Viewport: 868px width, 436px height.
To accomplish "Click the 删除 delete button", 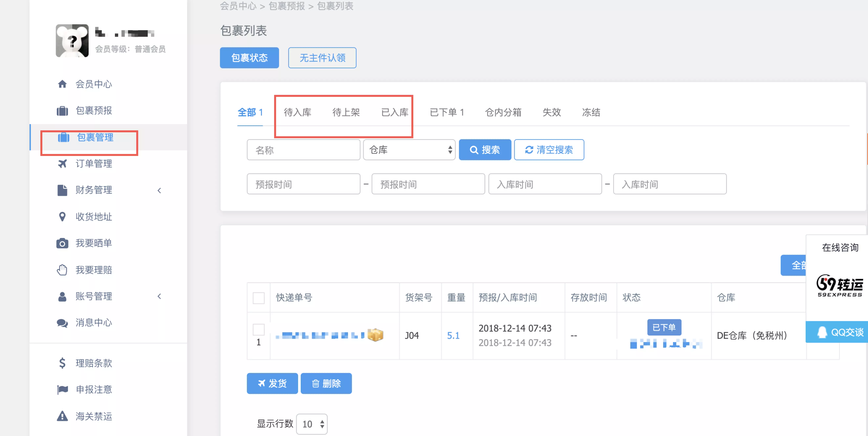I will pos(326,383).
